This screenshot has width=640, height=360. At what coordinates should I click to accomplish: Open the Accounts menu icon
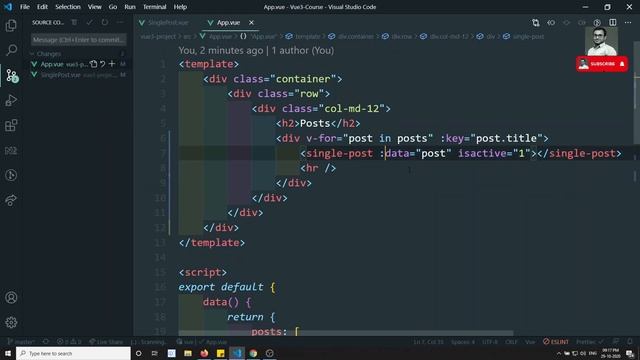click(x=11, y=298)
